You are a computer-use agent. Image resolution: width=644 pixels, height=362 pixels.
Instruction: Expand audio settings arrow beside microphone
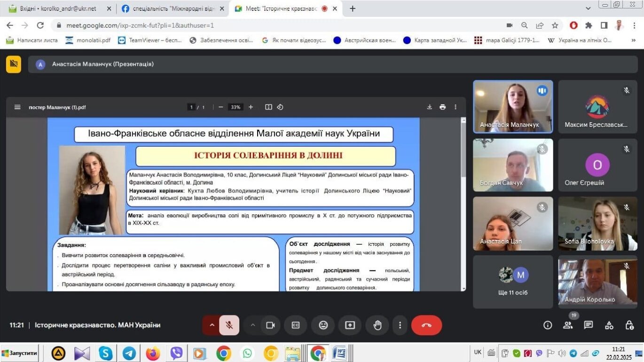click(x=212, y=325)
